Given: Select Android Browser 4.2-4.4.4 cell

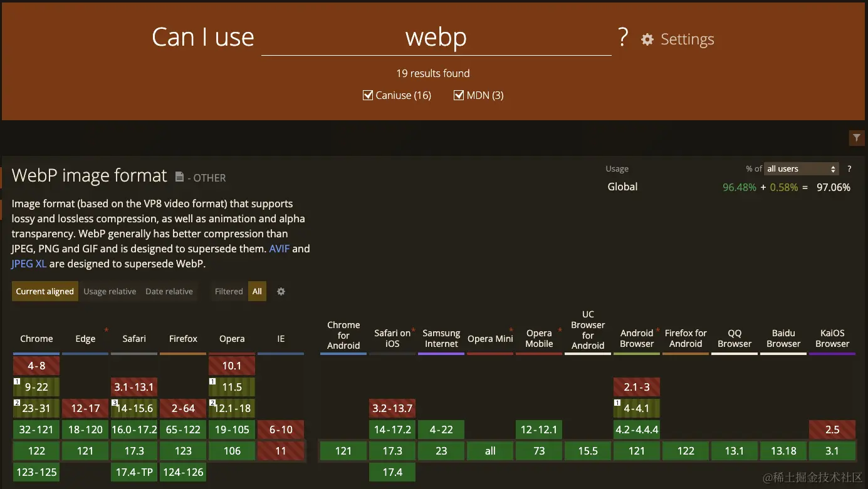Looking at the screenshot, I should pos(637,430).
